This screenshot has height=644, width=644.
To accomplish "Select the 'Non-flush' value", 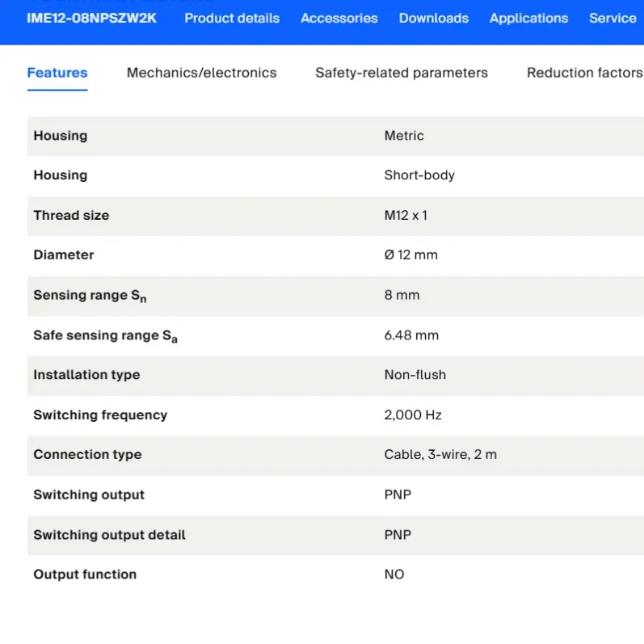I will (x=415, y=375).
